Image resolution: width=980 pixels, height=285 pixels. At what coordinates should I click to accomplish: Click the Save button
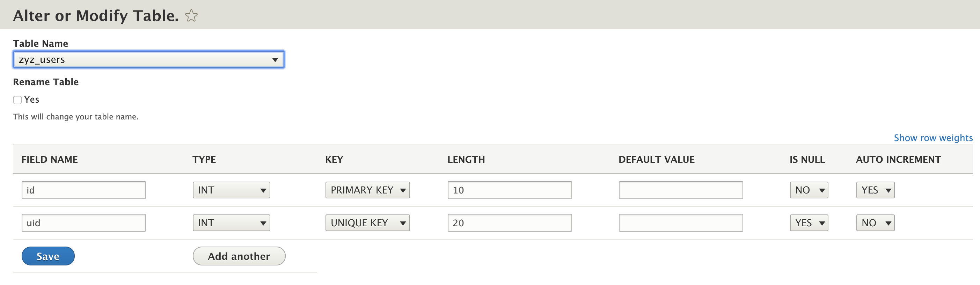(x=48, y=256)
